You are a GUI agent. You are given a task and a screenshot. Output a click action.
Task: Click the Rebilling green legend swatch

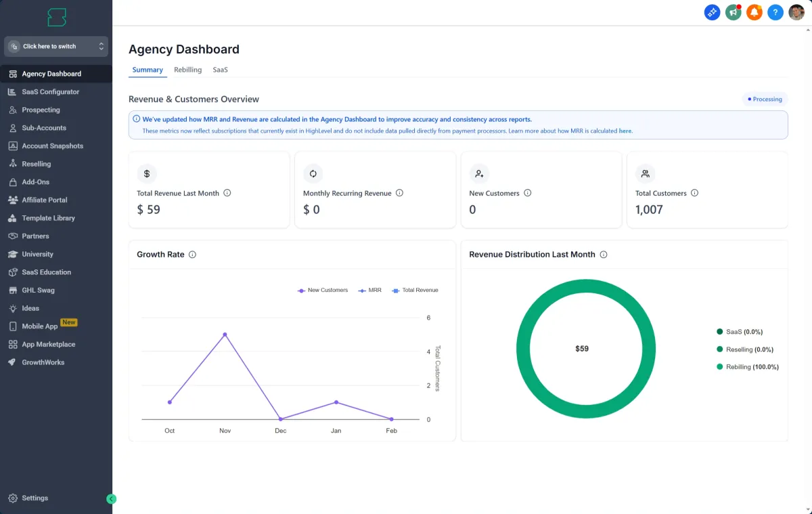pos(720,367)
